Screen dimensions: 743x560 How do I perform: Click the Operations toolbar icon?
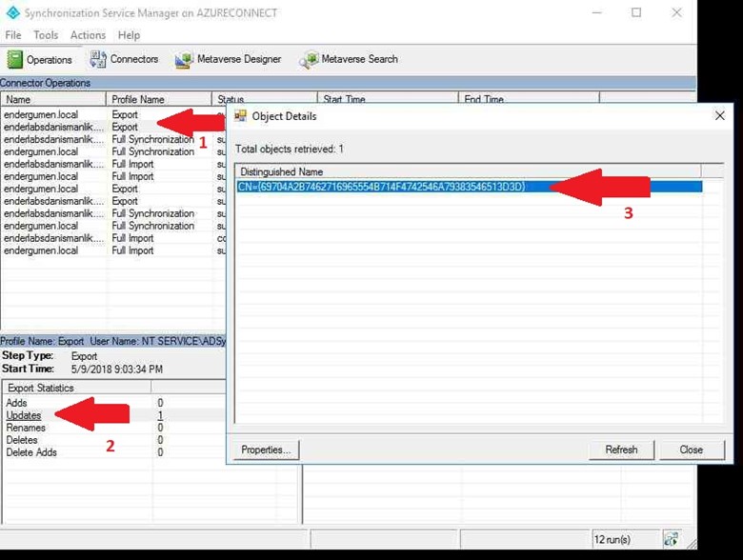[15, 60]
